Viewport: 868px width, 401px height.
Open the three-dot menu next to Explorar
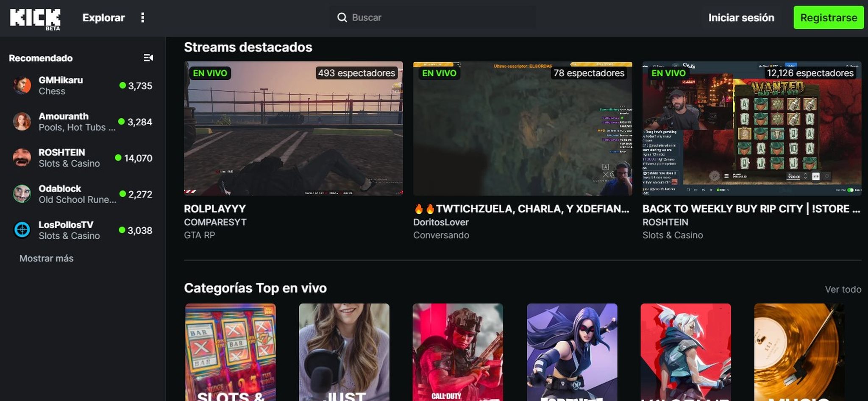click(x=142, y=17)
